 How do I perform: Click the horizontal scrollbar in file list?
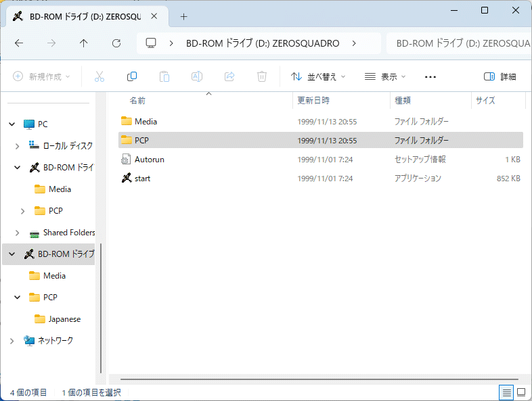pyautogui.click(x=319, y=379)
